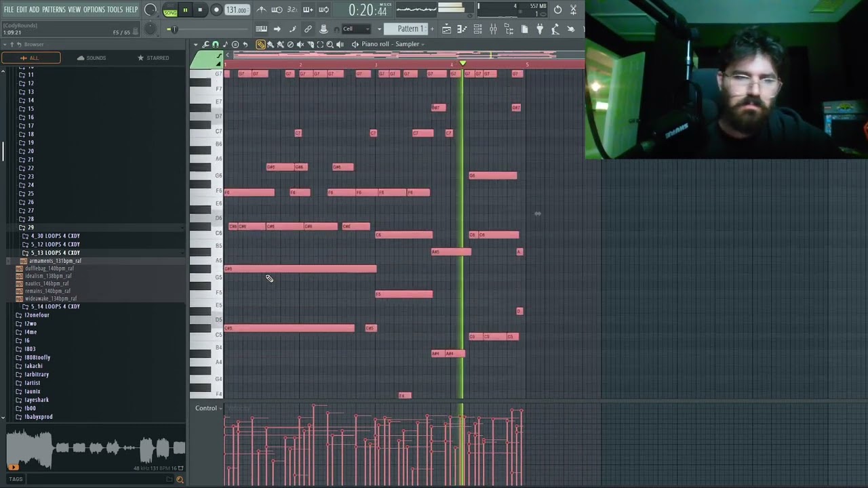This screenshot has height=488, width=868.
Task: Collapse the 5_13 LOOPS 4 CXDY folder
Action: pos(51,253)
